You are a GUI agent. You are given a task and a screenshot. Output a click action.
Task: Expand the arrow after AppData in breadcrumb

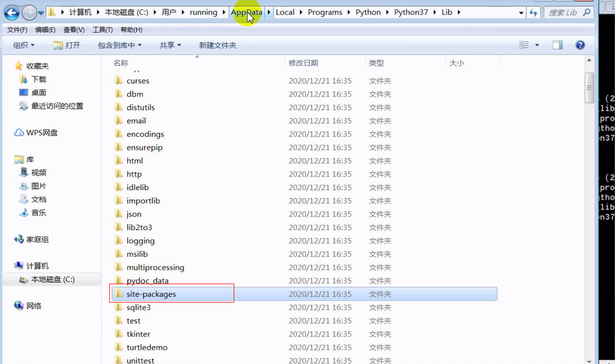(269, 12)
